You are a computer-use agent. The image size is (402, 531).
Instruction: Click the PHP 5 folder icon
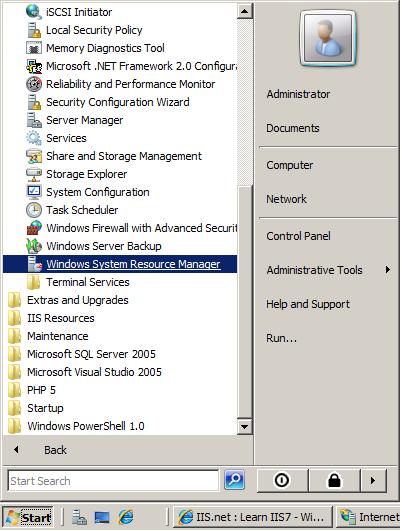[15, 390]
